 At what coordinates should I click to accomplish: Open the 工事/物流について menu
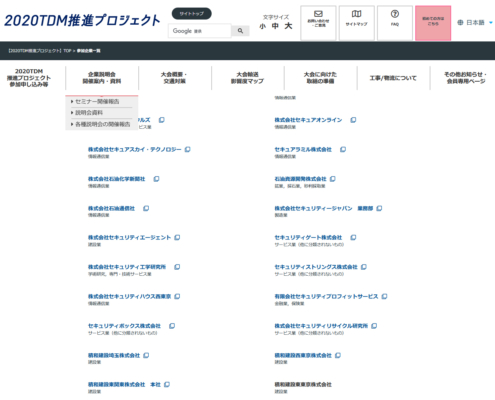click(x=393, y=78)
